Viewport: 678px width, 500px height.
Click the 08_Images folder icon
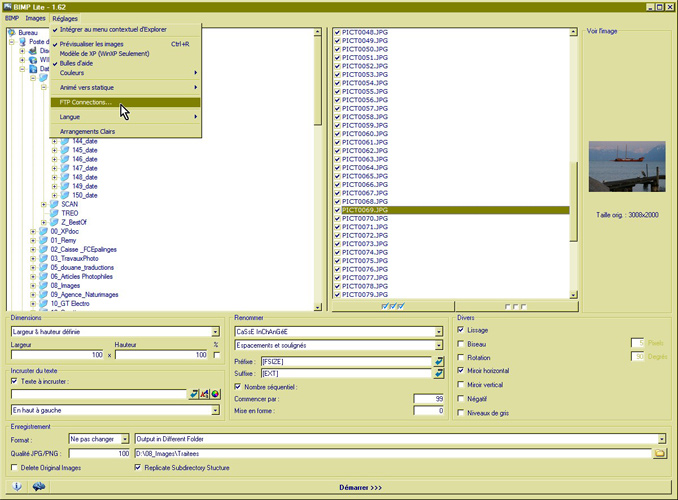(44, 285)
